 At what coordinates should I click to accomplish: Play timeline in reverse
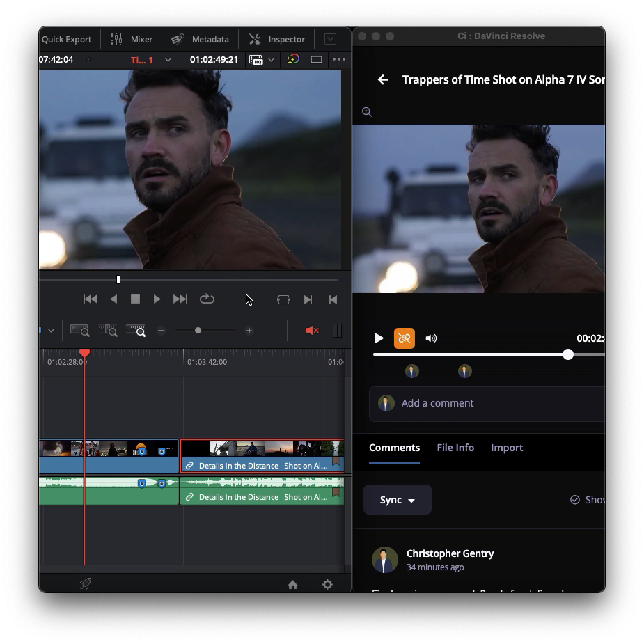(x=113, y=299)
